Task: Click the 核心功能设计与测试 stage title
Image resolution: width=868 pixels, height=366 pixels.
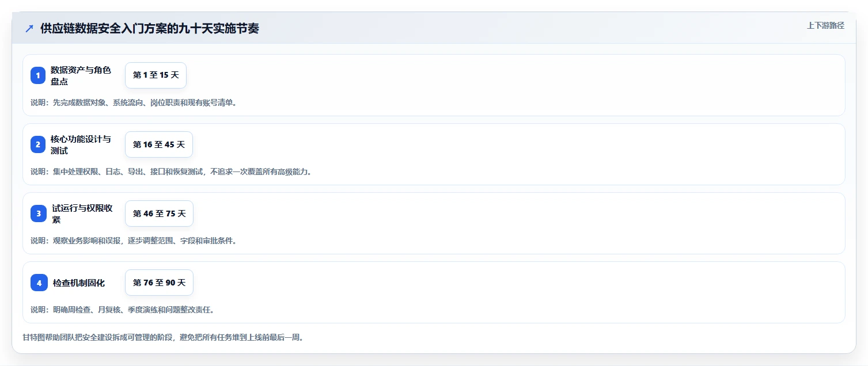Action: (81, 144)
